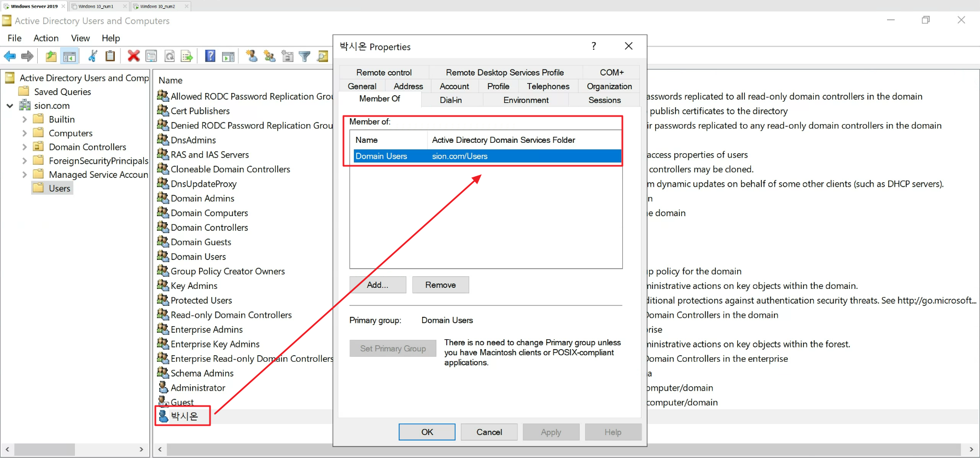Switch to the Remote control tab
980x458 pixels.
click(x=384, y=72)
